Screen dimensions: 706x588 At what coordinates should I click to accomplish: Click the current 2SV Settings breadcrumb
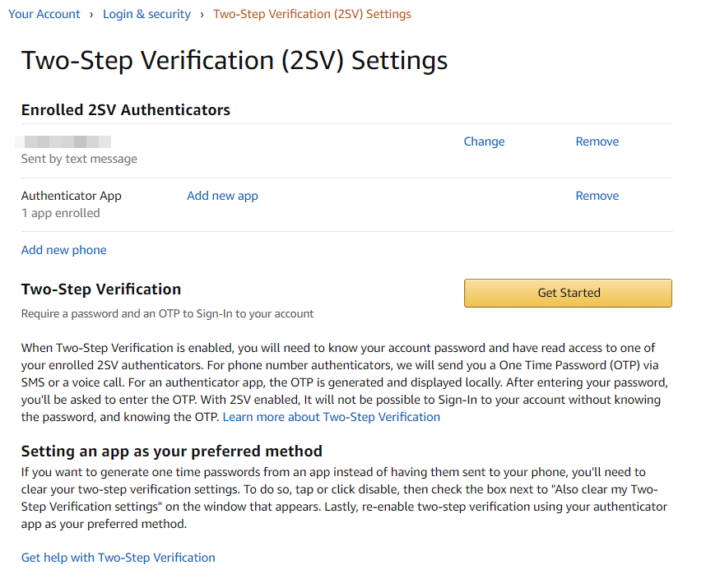tap(312, 14)
